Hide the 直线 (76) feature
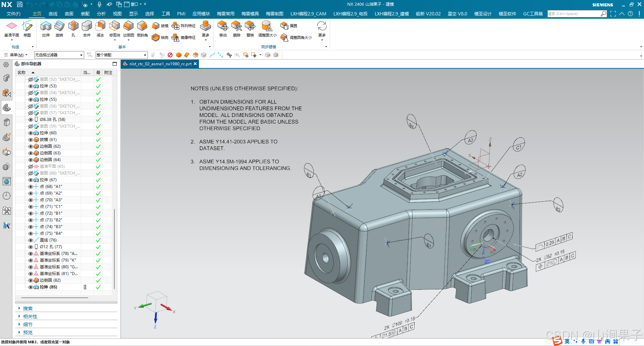Screen dimensions: 644x346 click(31, 240)
